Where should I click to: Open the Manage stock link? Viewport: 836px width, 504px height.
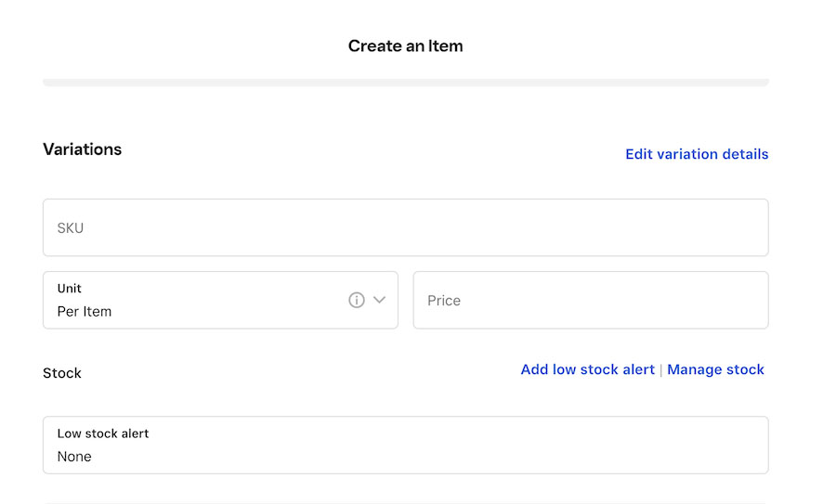[715, 369]
